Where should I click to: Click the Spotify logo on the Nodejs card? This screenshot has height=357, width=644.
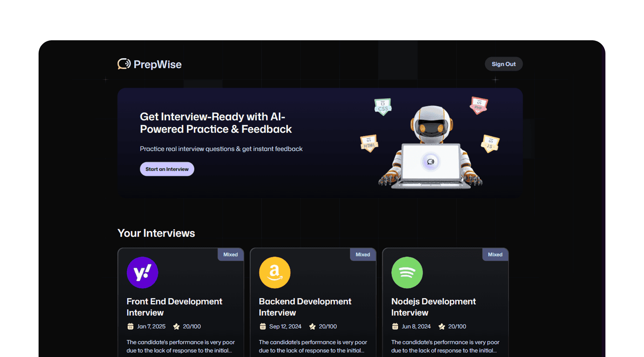coord(407,272)
